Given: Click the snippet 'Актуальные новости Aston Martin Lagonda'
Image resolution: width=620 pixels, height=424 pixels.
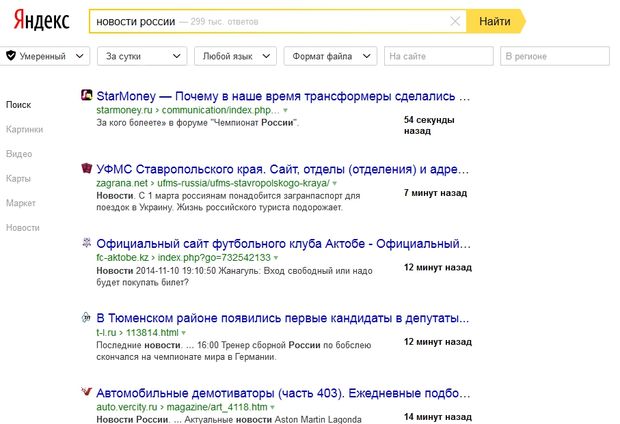Looking at the screenshot, I should (229, 419).
